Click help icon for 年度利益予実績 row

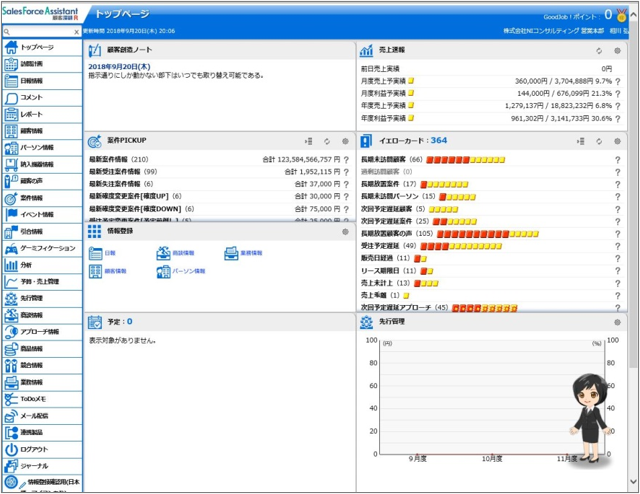(618, 119)
